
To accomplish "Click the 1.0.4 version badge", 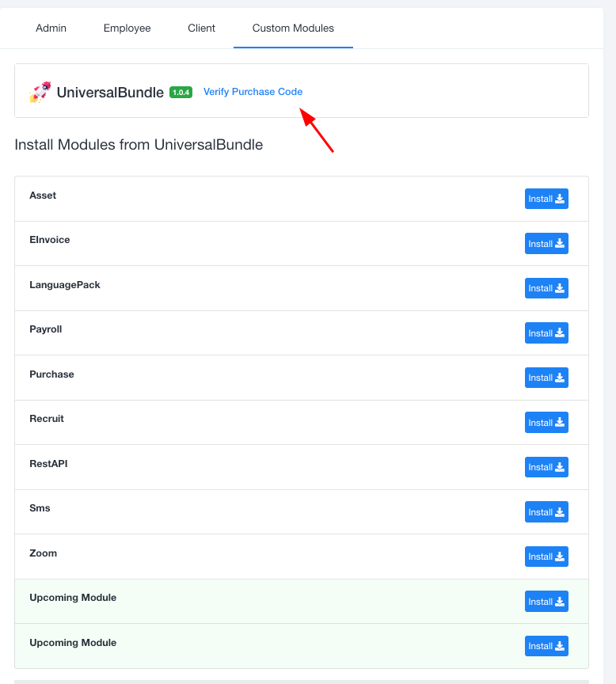I will (x=181, y=92).
